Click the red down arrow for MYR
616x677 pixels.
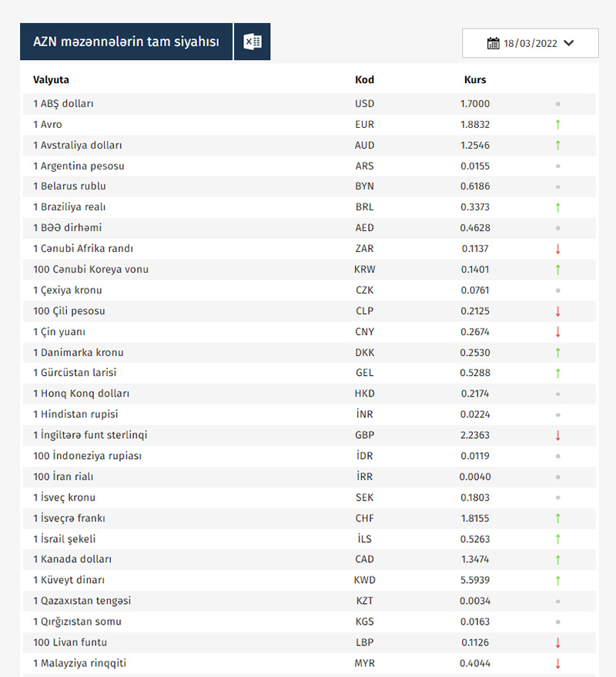click(557, 663)
